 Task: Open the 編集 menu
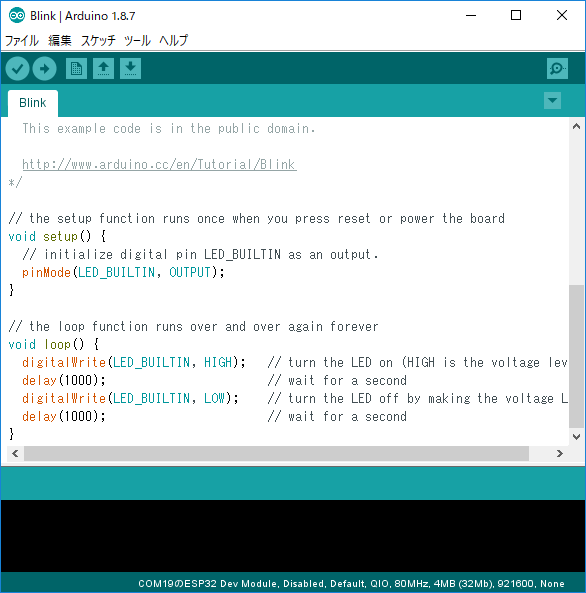(x=60, y=40)
